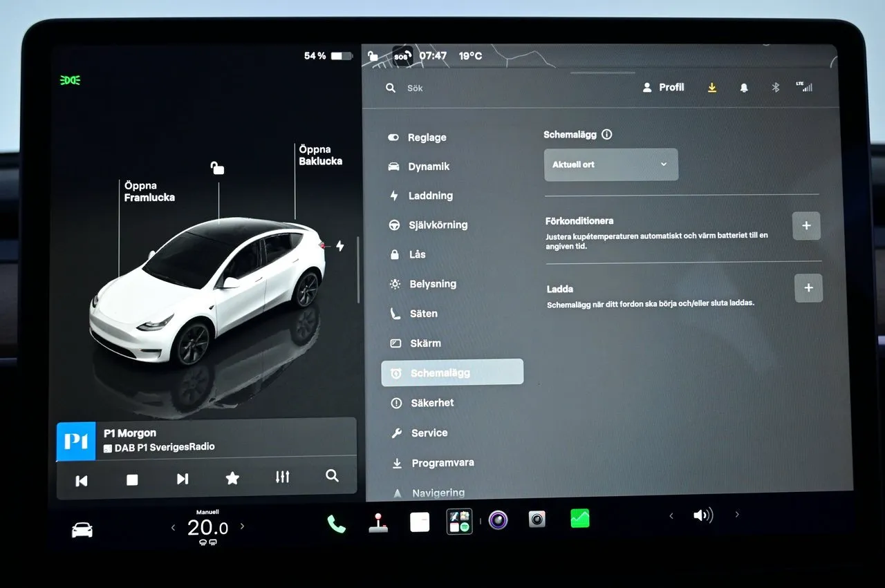Tap the yellow software download icon

[x=712, y=88]
